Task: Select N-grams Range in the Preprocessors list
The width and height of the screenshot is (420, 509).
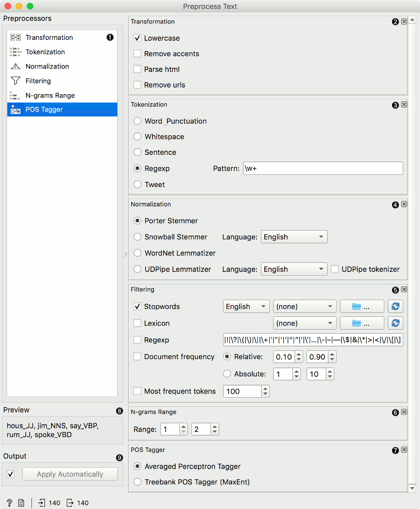Action: point(50,96)
